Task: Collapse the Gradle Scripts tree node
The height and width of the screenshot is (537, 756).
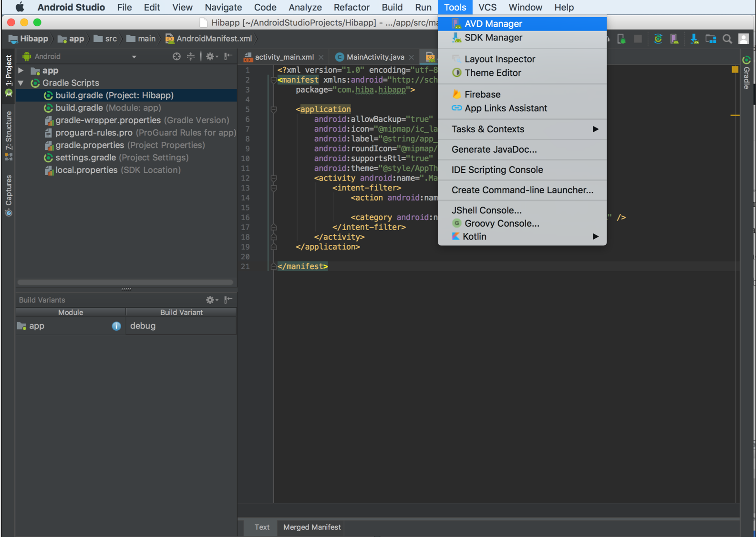Action: point(21,83)
